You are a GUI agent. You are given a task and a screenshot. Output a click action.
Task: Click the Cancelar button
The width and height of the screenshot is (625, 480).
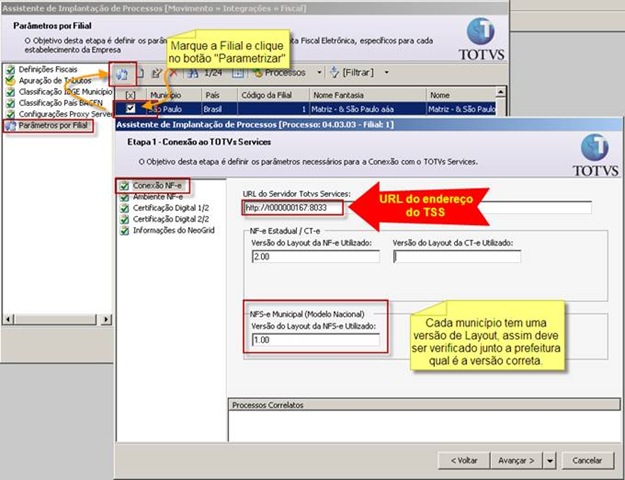587,461
